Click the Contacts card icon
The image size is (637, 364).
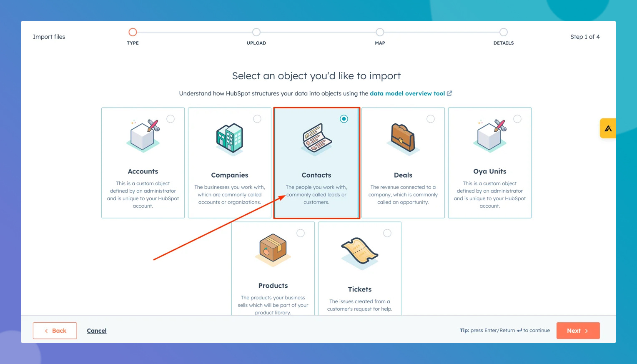pos(316,138)
